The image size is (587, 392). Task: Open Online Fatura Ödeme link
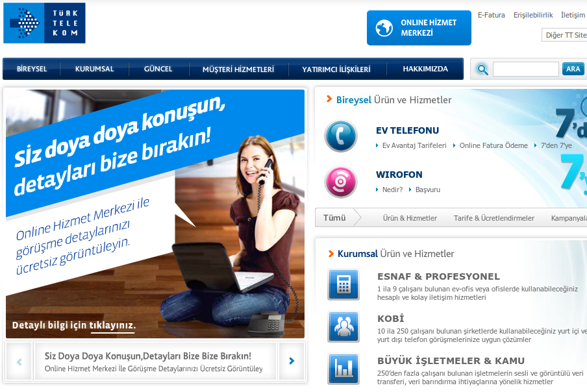pyautogui.click(x=493, y=145)
